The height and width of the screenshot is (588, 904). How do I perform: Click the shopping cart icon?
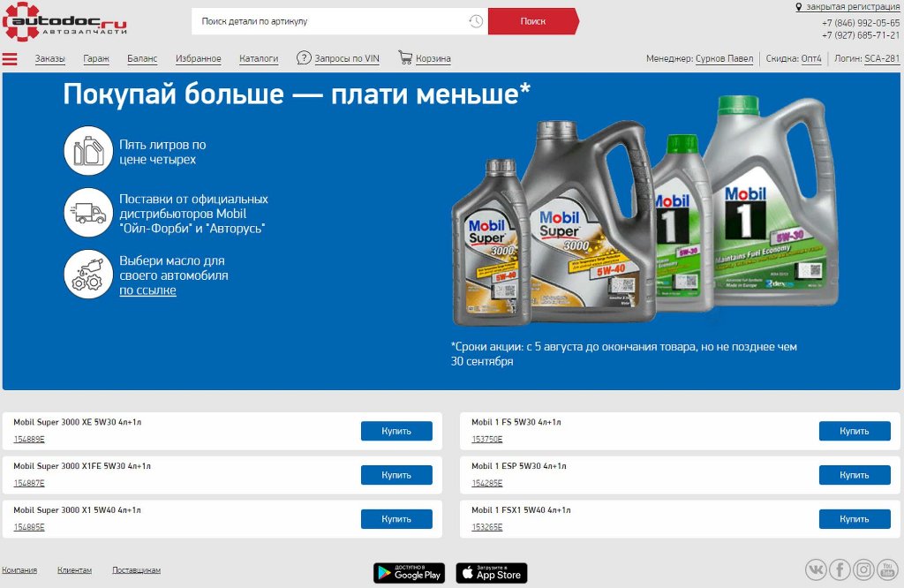click(x=405, y=57)
